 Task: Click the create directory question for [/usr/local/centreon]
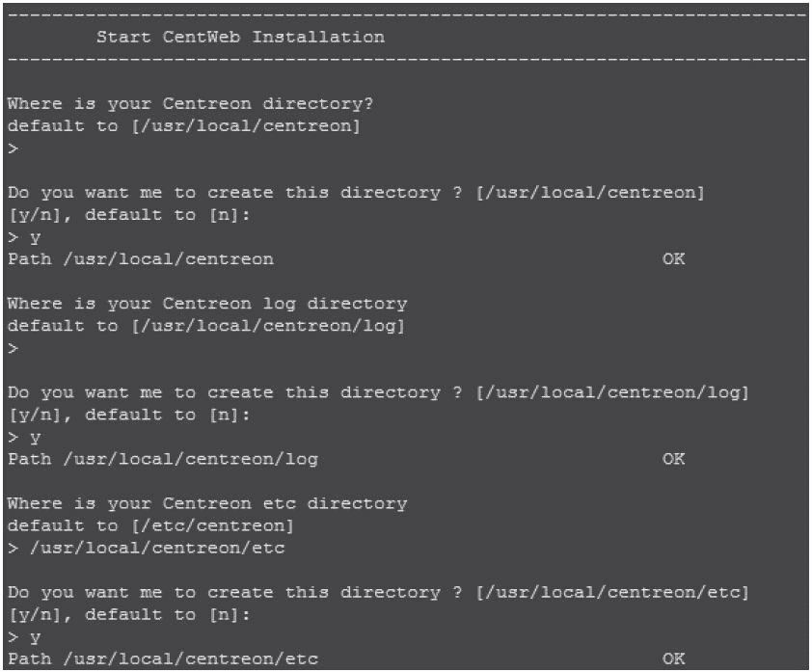coord(356,193)
